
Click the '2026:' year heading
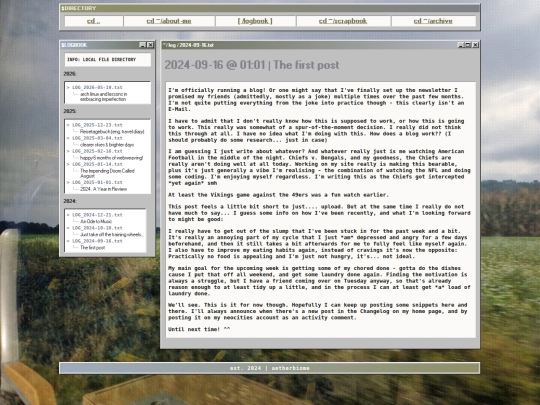coord(70,74)
